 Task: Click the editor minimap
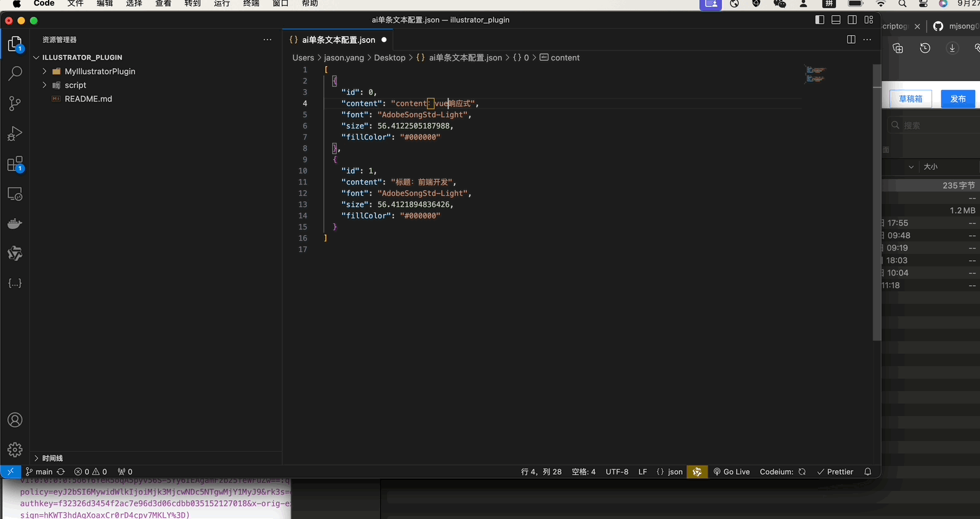[x=815, y=74]
